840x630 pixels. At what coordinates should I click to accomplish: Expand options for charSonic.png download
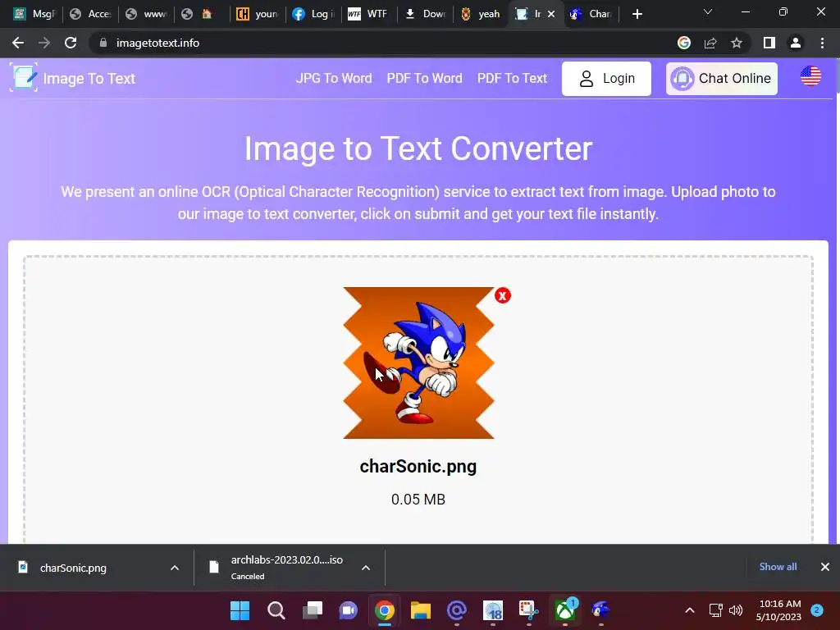click(175, 568)
